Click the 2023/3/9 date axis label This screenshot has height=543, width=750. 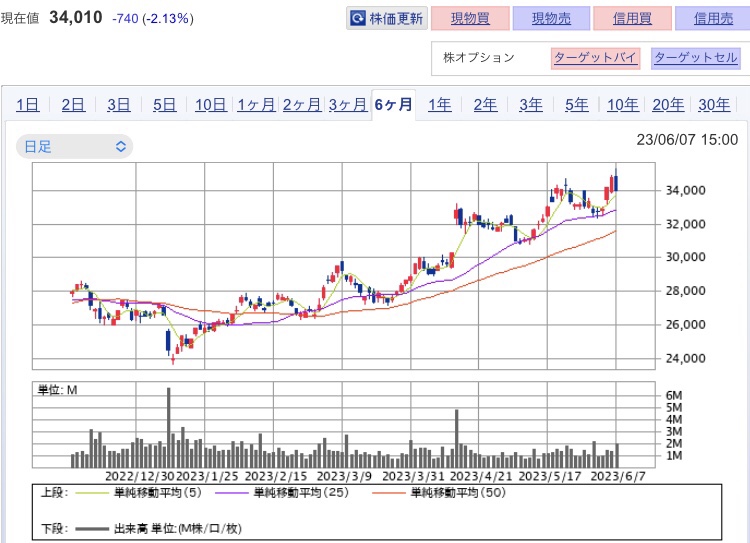coord(344,477)
